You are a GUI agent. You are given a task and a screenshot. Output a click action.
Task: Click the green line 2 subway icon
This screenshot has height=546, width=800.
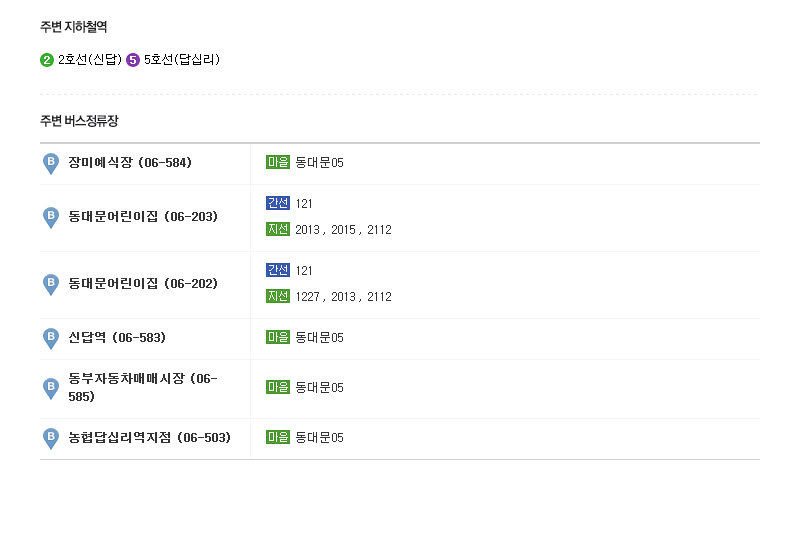47,60
